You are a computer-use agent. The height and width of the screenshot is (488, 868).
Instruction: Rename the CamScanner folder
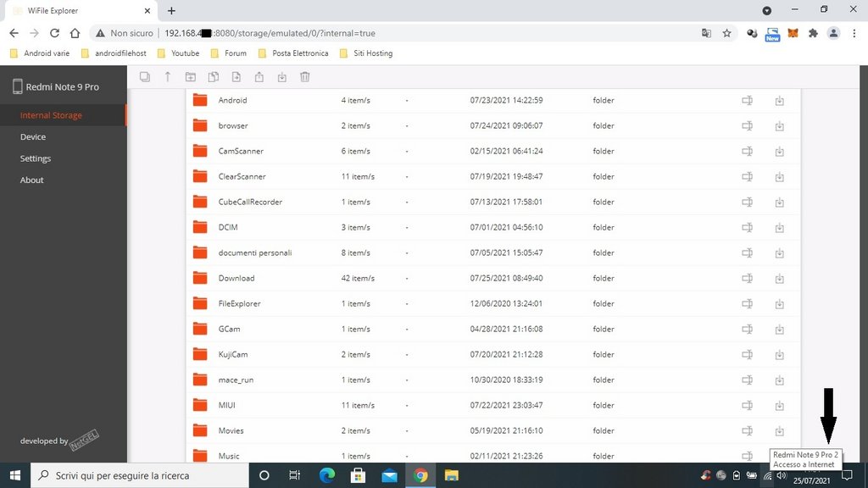(748, 151)
